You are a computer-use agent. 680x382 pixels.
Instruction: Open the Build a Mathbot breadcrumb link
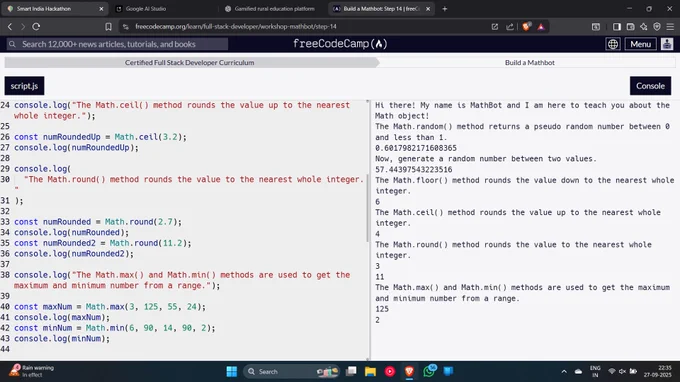click(x=530, y=62)
